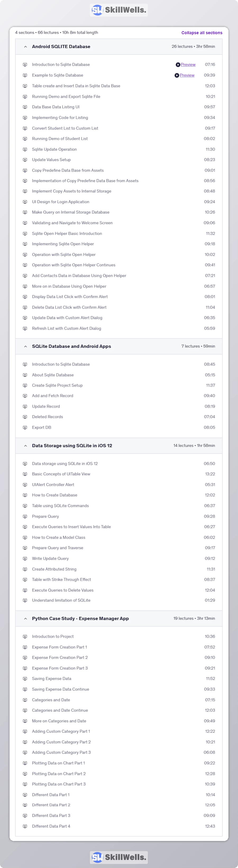Select the "SQLite Database and Android Apps" section header
Screen dimensions: 238x868
tap(72, 346)
